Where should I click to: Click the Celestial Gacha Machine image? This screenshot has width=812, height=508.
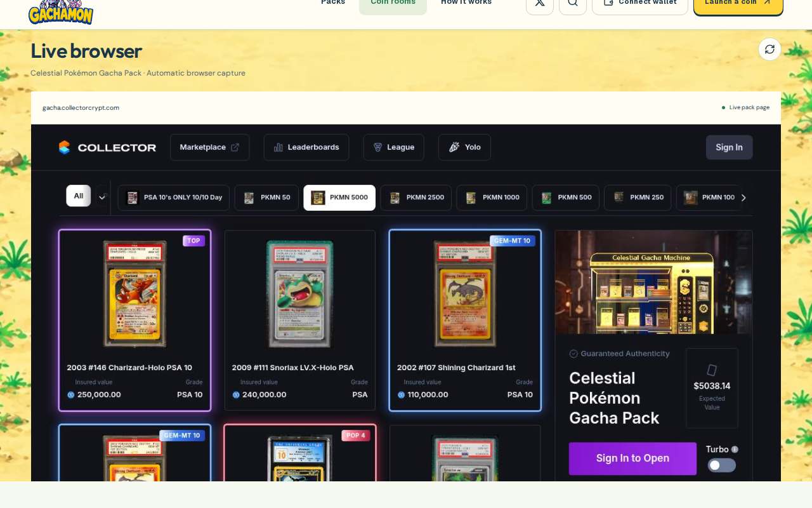point(653,283)
